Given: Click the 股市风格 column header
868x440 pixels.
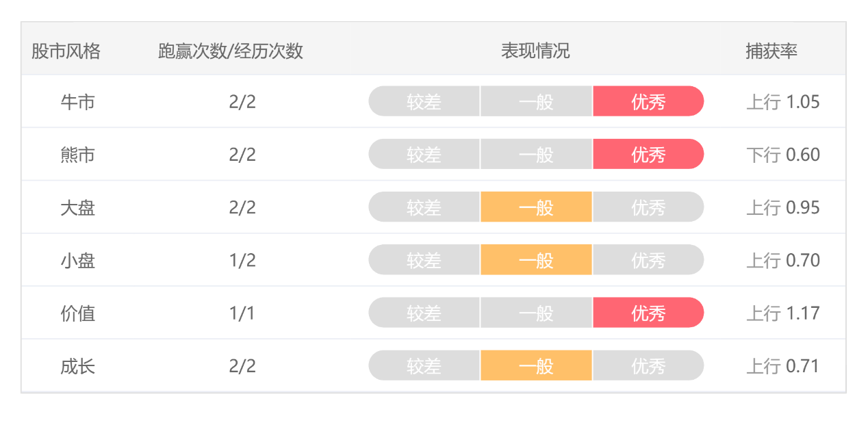Looking at the screenshot, I should point(66,51).
